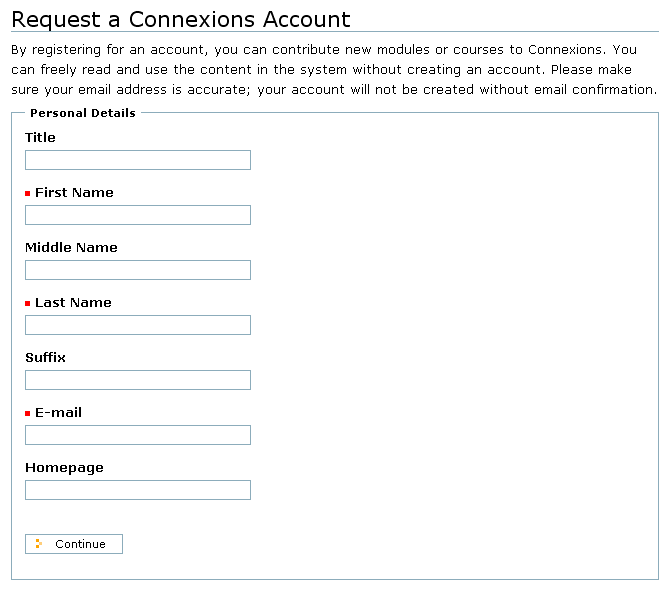Click the First Name label text
671x593 pixels.
pyautogui.click(x=74, y=193)
